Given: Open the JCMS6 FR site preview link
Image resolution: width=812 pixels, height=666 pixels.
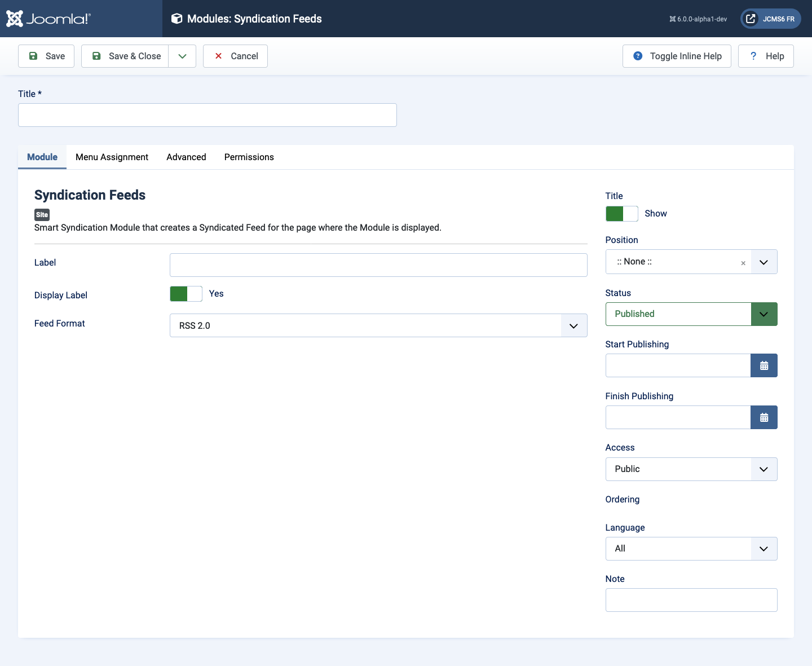Looking at the screenshot, I should 771,19.
